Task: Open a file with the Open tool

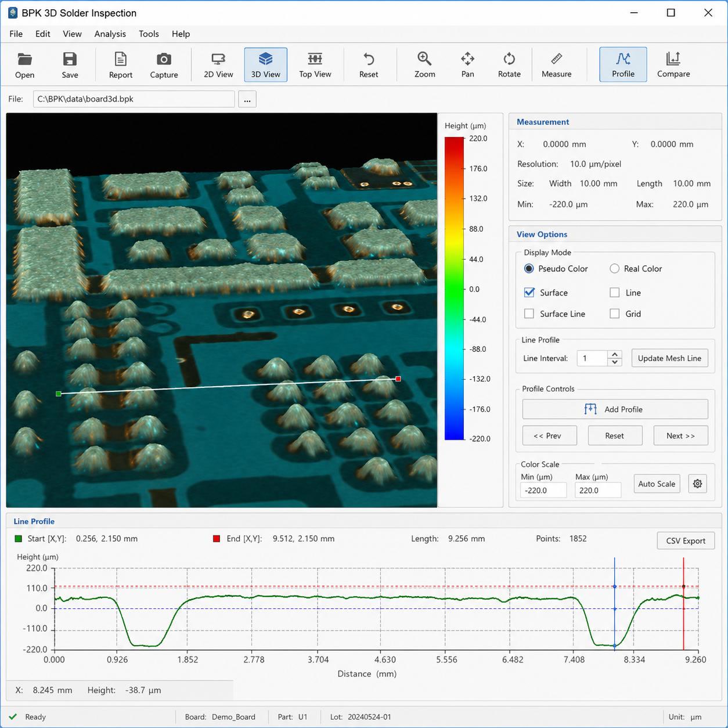Action: click(x=25, y=65)
